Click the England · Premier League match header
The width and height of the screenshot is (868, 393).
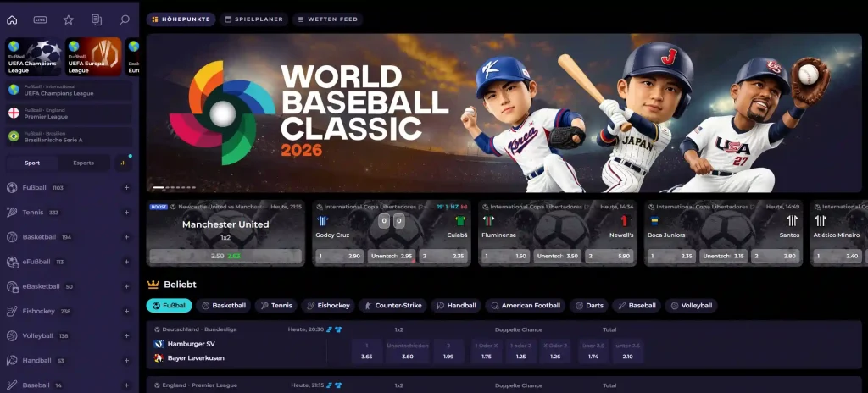point(504,385)
